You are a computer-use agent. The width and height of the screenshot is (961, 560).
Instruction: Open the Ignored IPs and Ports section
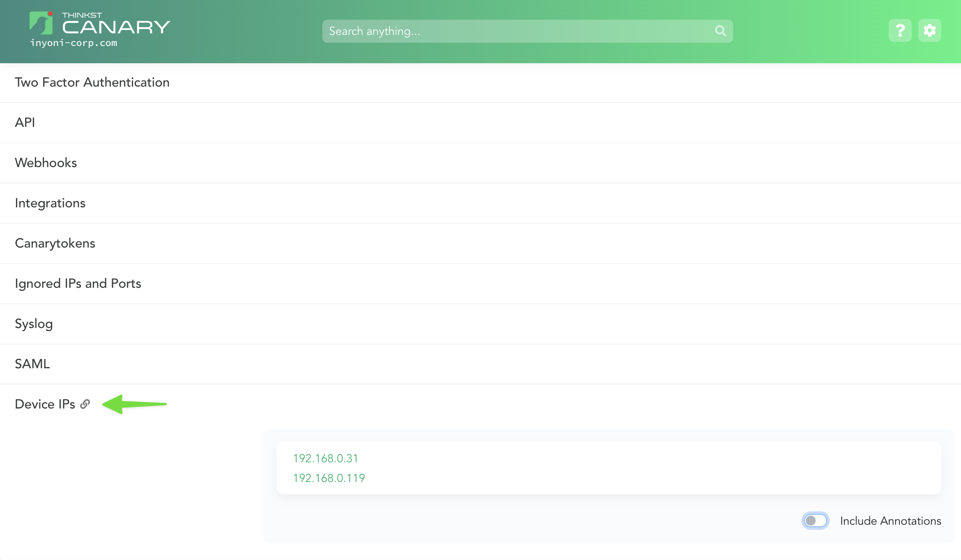[78, 283]
